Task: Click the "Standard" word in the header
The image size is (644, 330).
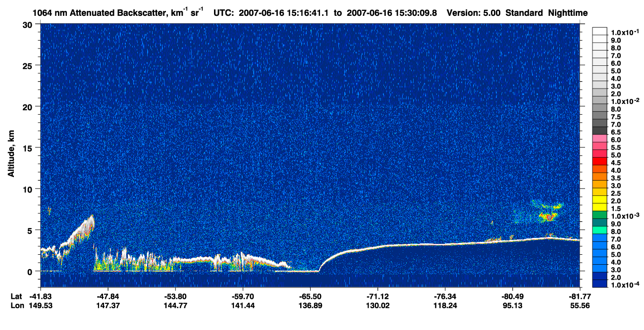Action: 525,13
